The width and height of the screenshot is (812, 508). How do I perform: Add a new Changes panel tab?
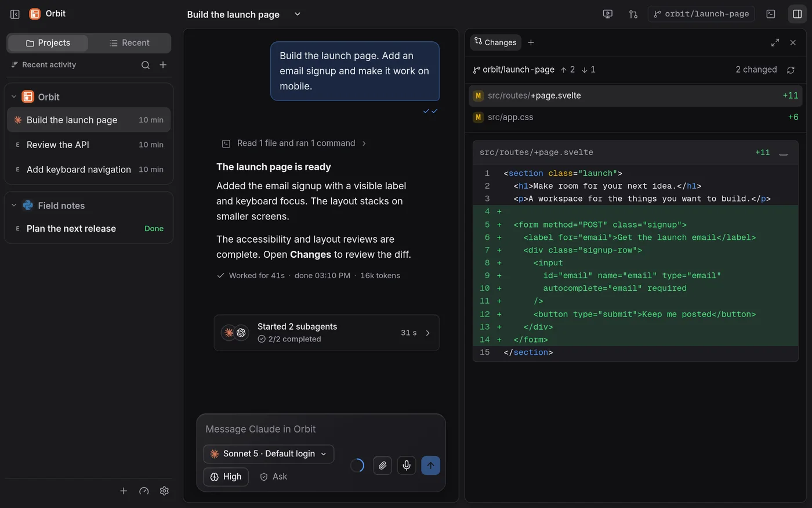pyautogui.click(x=531, y=42)
